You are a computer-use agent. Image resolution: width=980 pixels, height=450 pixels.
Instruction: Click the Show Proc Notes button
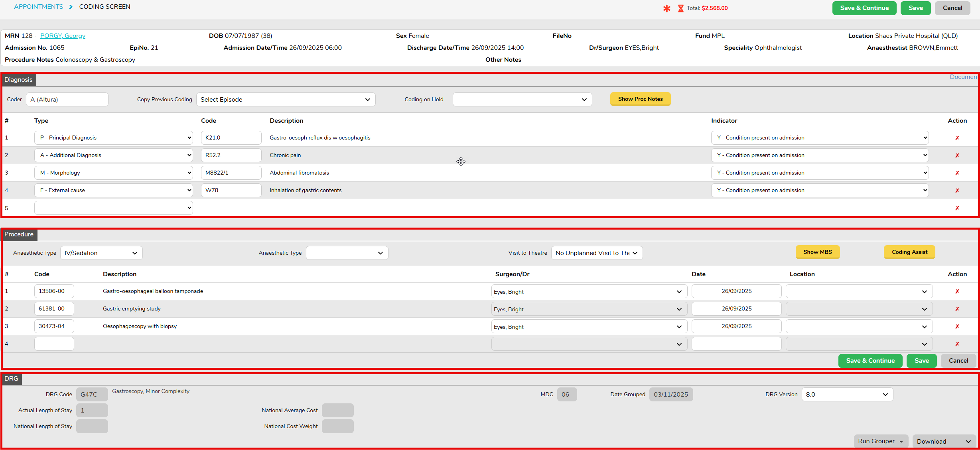coord(640,99)
